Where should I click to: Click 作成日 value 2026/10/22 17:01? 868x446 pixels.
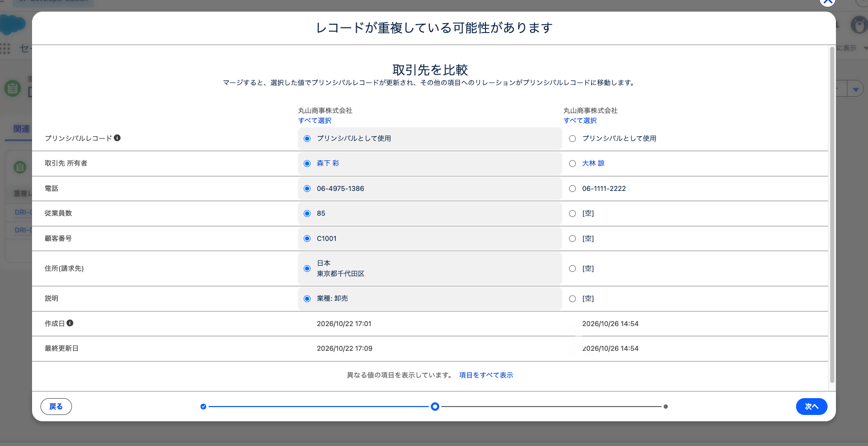pyautogui.click(x=344, y=324)
